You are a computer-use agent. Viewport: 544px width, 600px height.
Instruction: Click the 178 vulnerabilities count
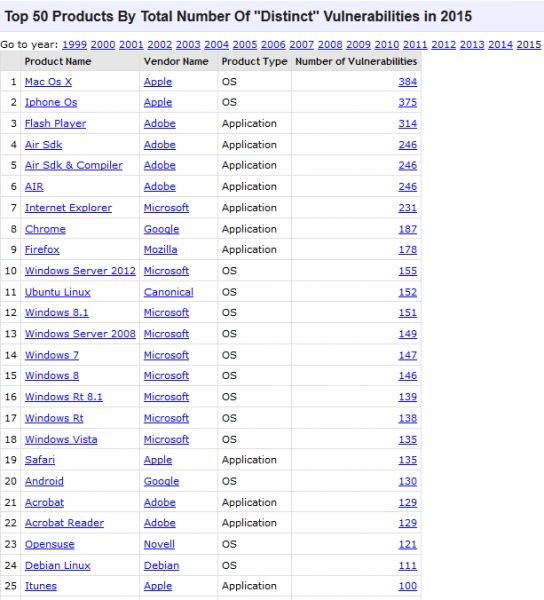[x=408, y=249]
